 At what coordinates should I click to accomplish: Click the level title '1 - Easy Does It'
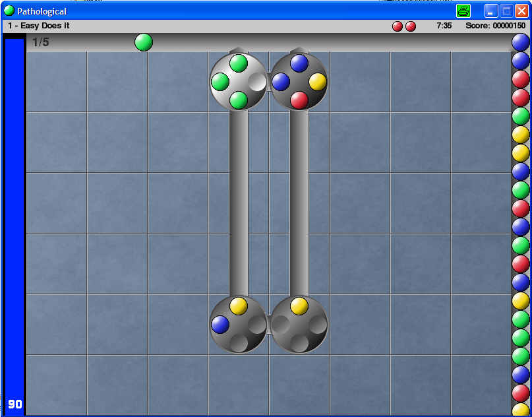(39, 26)
